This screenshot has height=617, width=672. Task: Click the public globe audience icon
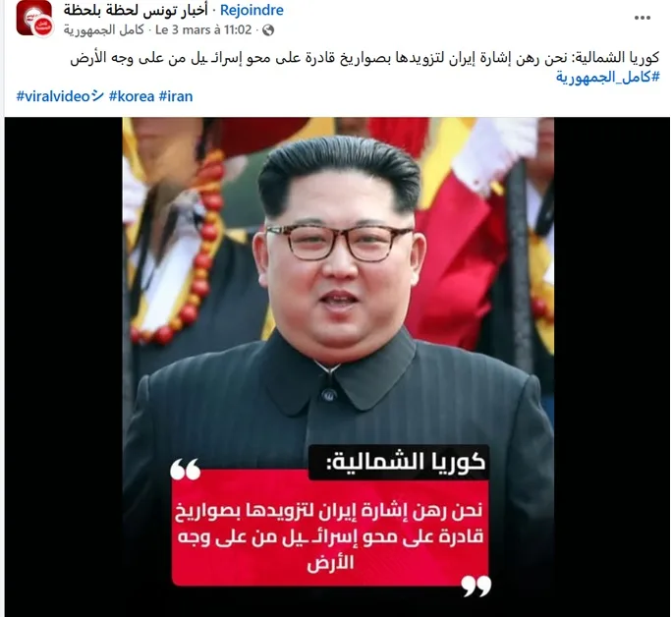pyautogui.click(x=268, y=30)
